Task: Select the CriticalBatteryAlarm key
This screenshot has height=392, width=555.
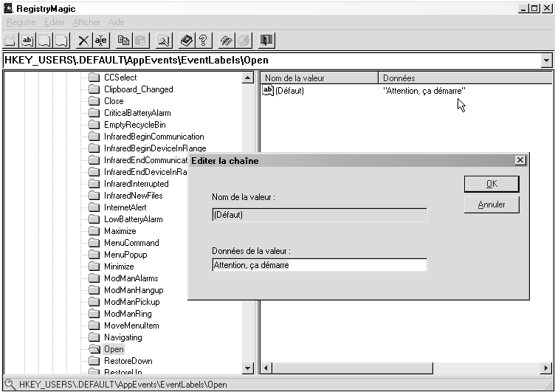Action: [x=137, y=113]
